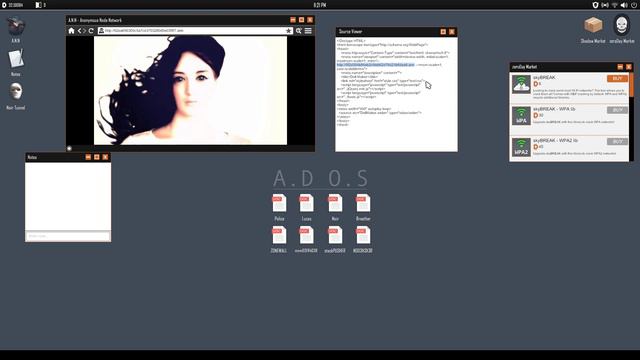This screenshot has height=360, width=640.
Task: Click BUY for skyBREAK - WPA2 lib
Action: 617,142
